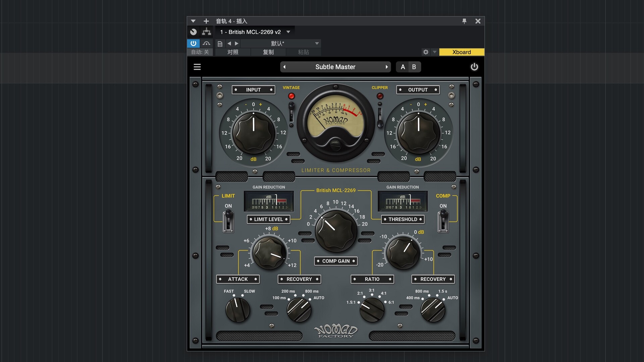Toggle the LIMIT ON switch
Screen dimensions: 644x362
228,221
